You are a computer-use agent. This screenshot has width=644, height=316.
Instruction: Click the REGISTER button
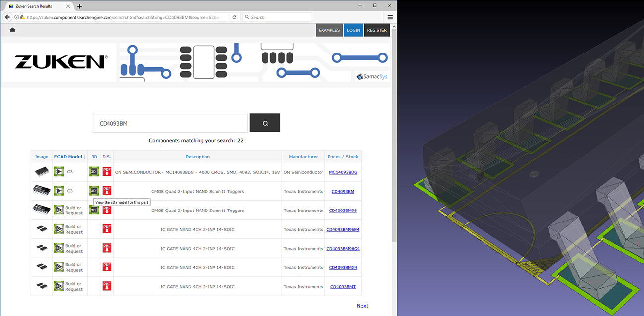click(377, 30)
